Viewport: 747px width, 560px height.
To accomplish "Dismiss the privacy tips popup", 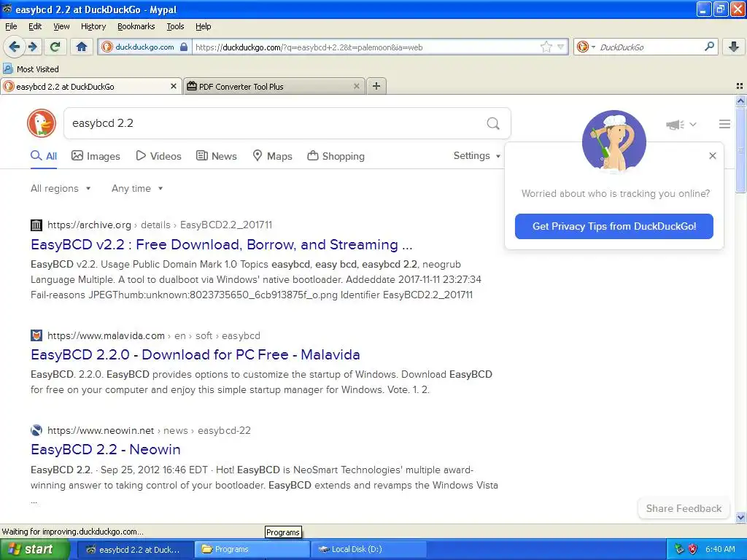I will pyautogui.click(x=712, y=156).
